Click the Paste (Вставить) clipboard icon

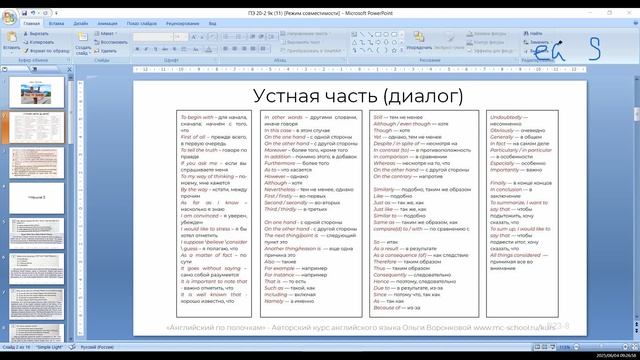(x=11, y=38)
